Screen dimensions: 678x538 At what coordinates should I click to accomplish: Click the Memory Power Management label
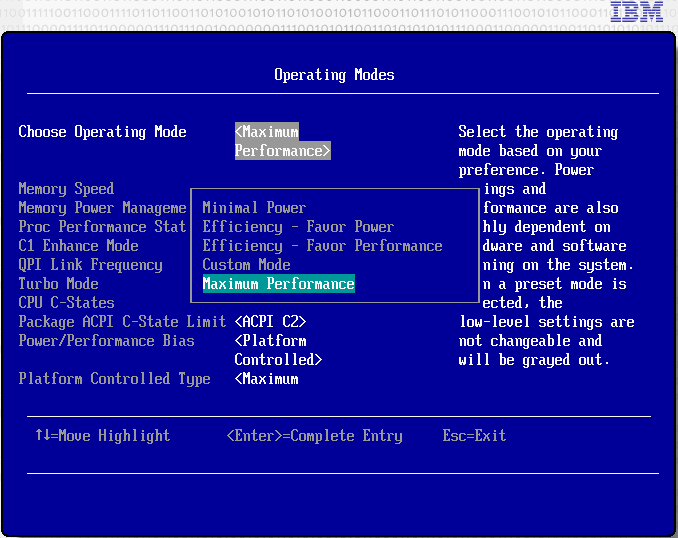(x=102, y=208)
